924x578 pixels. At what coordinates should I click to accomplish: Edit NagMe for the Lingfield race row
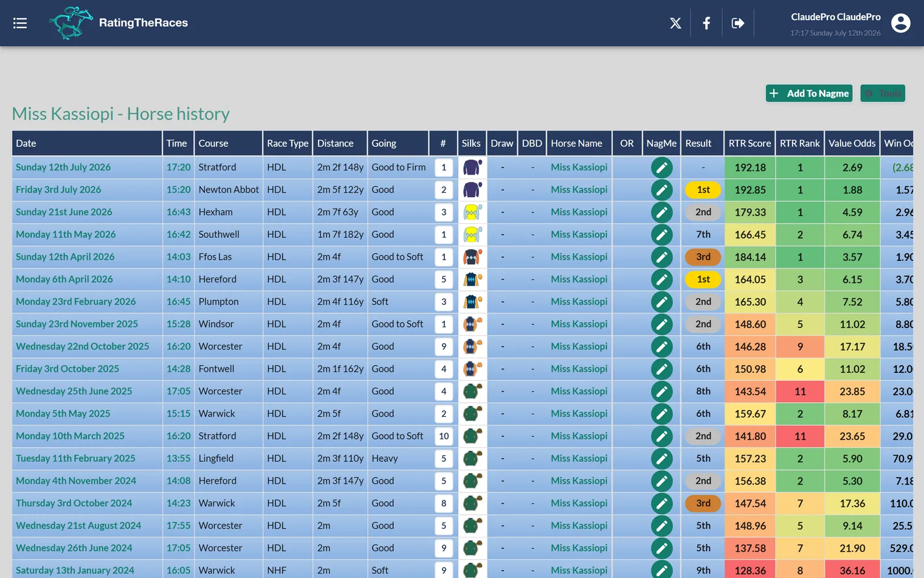[x=661, y=459]
